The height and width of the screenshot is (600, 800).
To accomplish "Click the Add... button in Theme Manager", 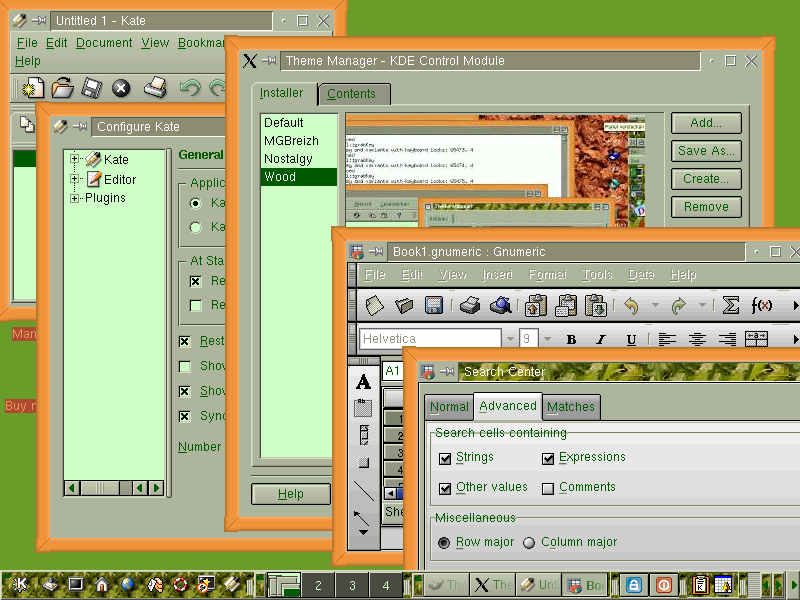I will coord(706,123).
